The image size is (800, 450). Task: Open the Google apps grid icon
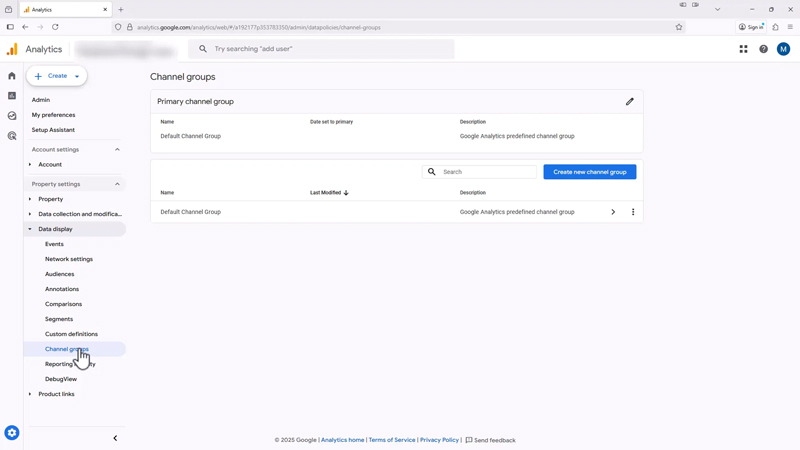[743, 49]
